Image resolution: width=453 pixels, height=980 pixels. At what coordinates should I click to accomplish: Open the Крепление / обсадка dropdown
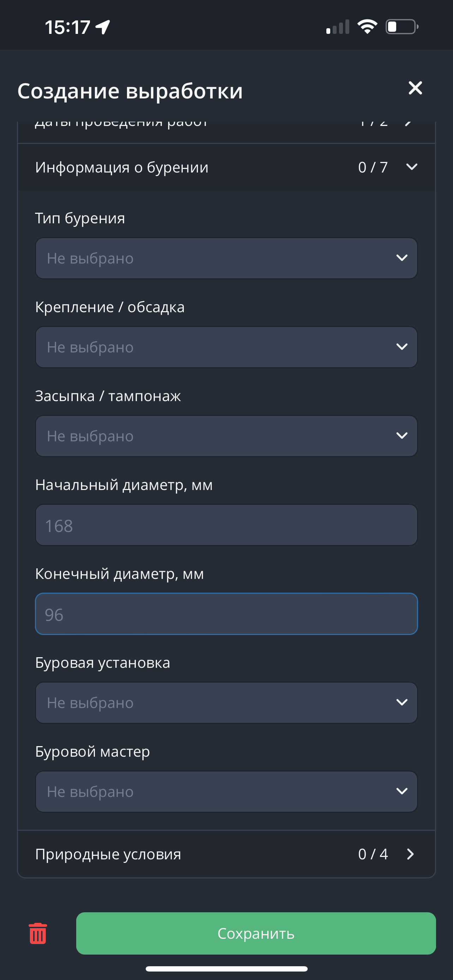pyautogui.click(x=226, y=347)
